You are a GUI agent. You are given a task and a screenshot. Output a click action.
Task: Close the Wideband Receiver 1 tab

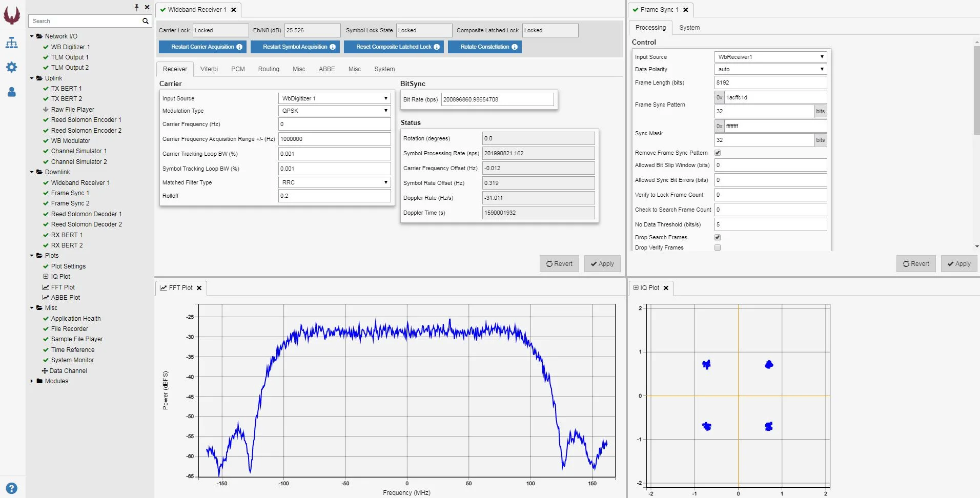(234, 10)
